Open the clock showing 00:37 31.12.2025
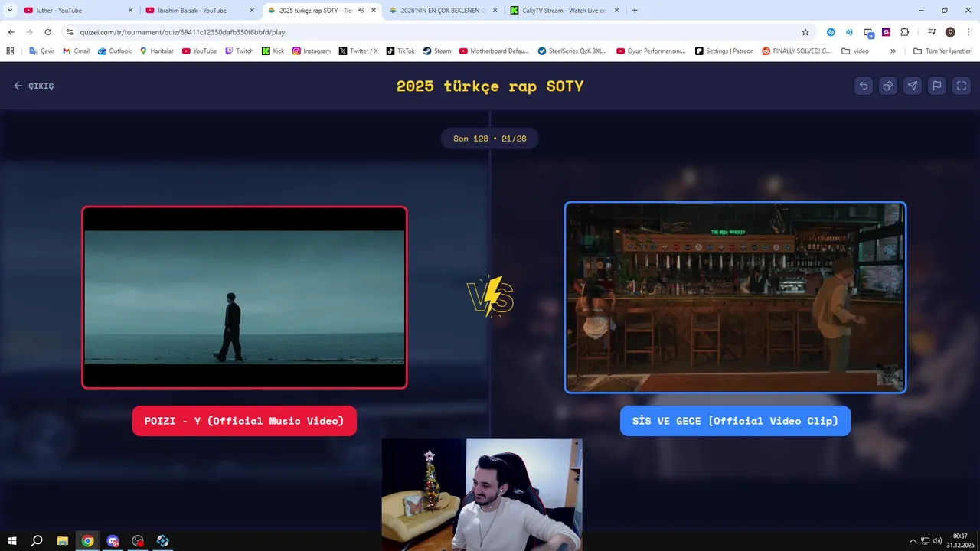The height and width of the screenshot is (551, 980). [x=960, y=541]
